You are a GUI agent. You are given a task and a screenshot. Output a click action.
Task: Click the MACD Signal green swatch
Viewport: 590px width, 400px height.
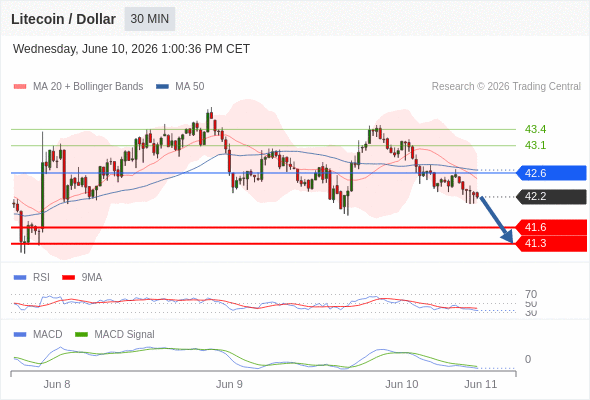[81, 335]
